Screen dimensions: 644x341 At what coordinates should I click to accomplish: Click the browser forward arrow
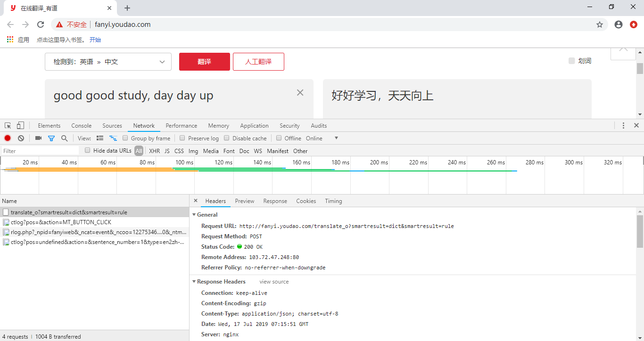(x=25, y=24)
